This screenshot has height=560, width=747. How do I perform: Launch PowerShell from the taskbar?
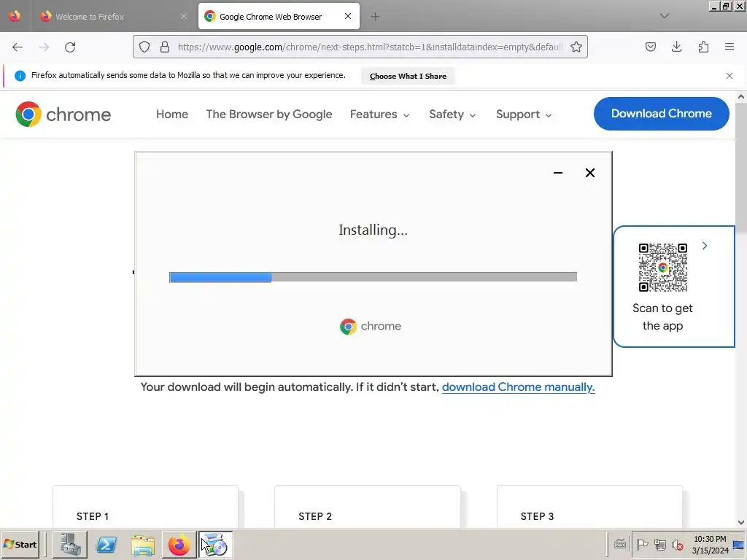[x=107, y=544]
